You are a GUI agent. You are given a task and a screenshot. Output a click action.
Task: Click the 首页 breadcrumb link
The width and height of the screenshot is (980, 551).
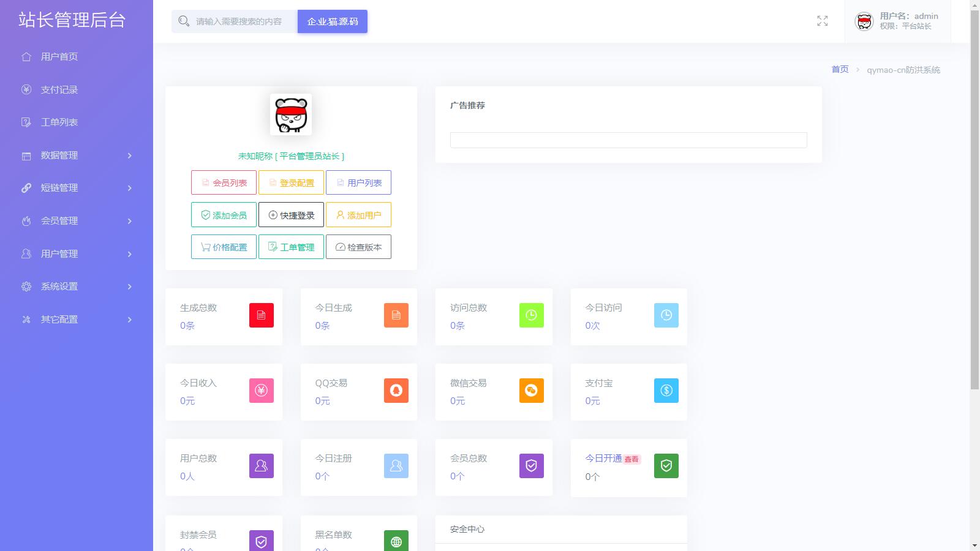(x=840, y=69)
